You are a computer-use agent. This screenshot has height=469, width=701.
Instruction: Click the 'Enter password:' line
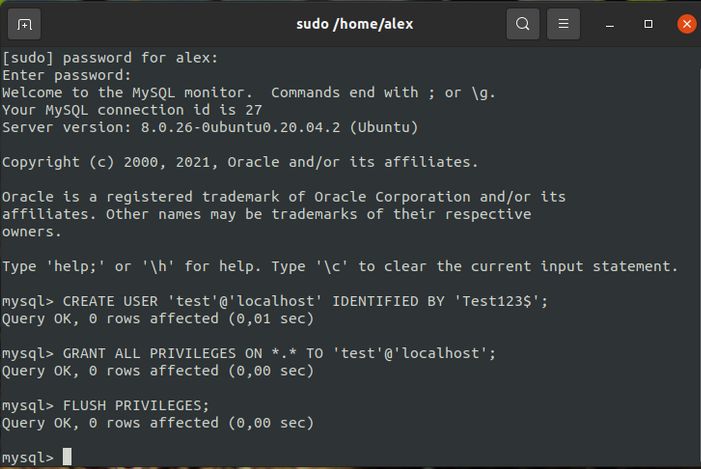(67, 76)
